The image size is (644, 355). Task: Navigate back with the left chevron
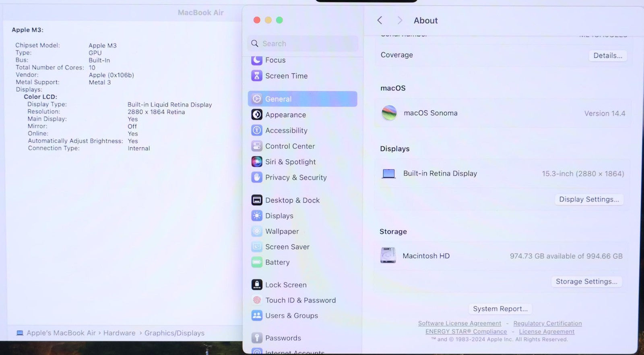(x=380, y=21)
